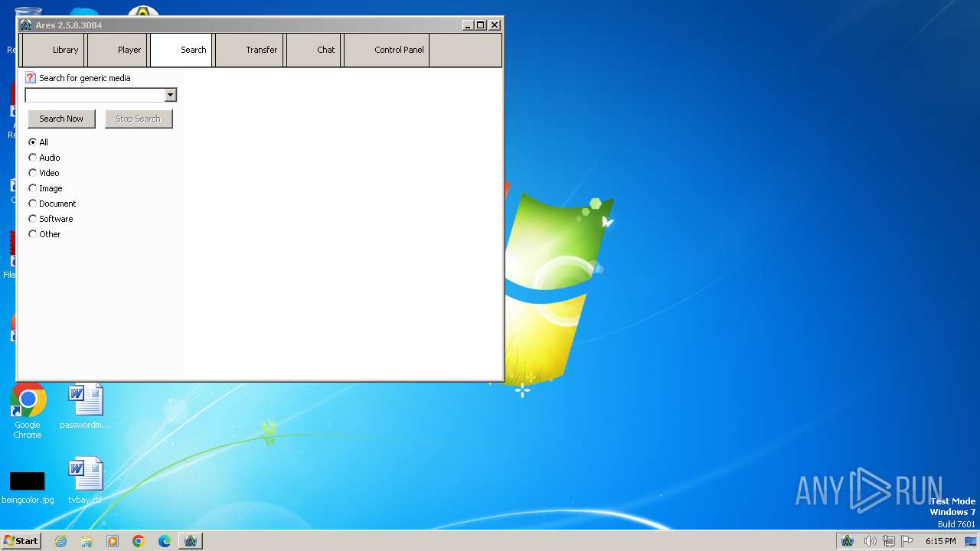980x551 pixels.
Task: Click the Stop Search button
Action: [x=139, y=119]
